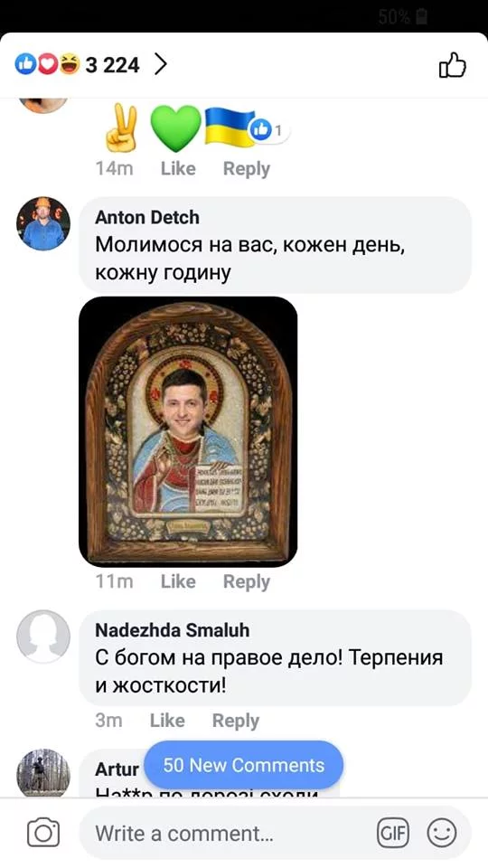Show the 50 New Comments
This screenshot has height=868, width=488.
click(x=243, y=765)
